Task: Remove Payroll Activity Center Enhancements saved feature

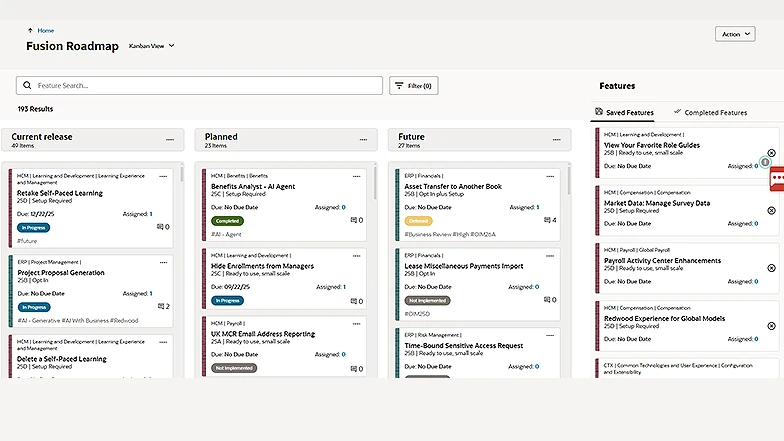Action: 771,268
